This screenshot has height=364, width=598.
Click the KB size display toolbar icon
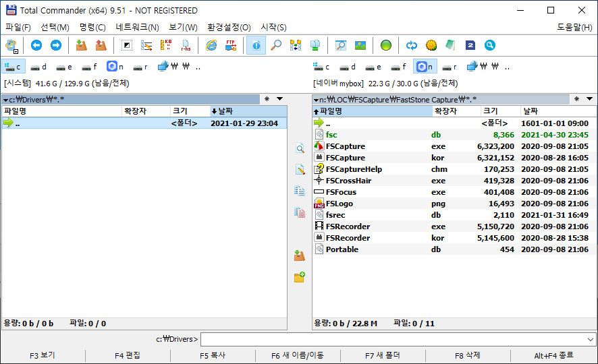coord(166,46)
